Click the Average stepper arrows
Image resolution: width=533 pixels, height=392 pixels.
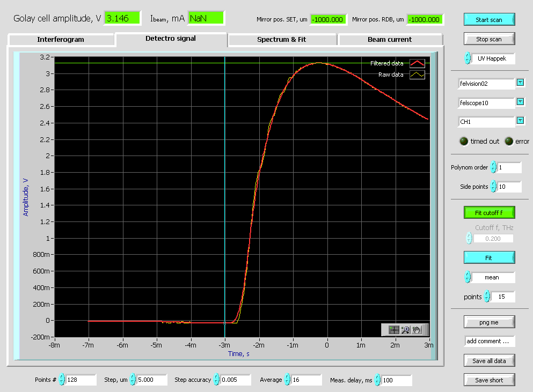point(287,380)
